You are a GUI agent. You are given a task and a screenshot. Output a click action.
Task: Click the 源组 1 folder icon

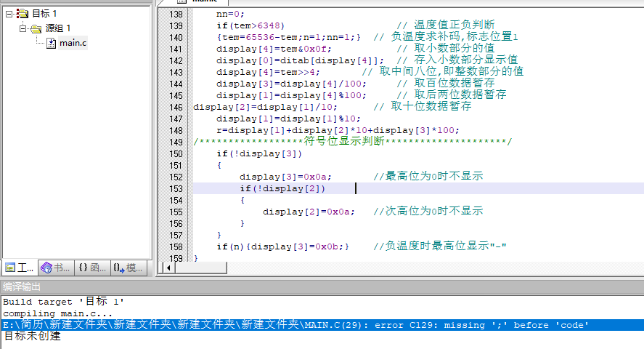point(36,28)
